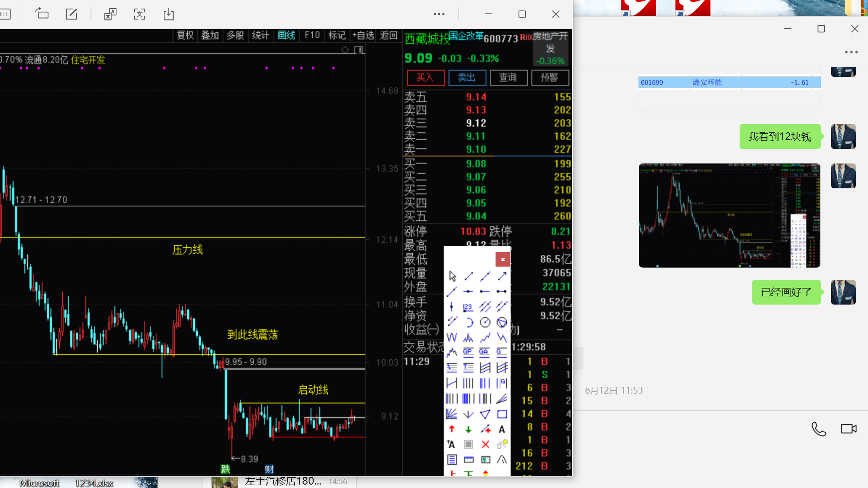Click the 多股 menu item
This screenshot has width=868, height=488.
coord(235,35)
